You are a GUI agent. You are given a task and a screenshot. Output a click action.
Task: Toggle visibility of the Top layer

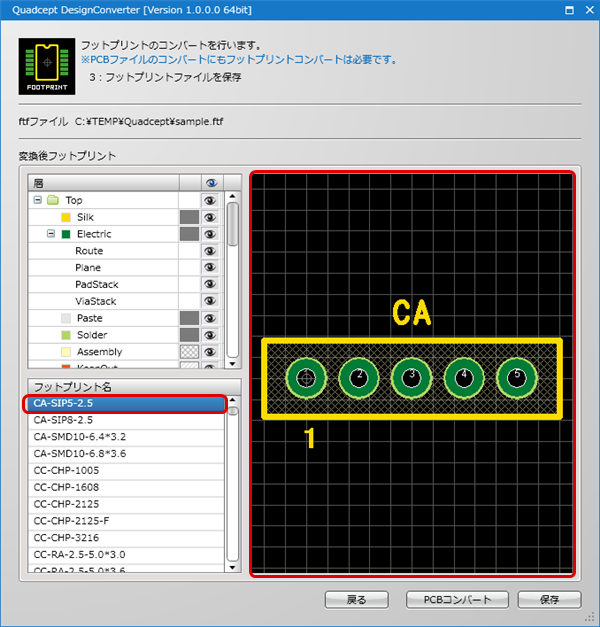210,200
